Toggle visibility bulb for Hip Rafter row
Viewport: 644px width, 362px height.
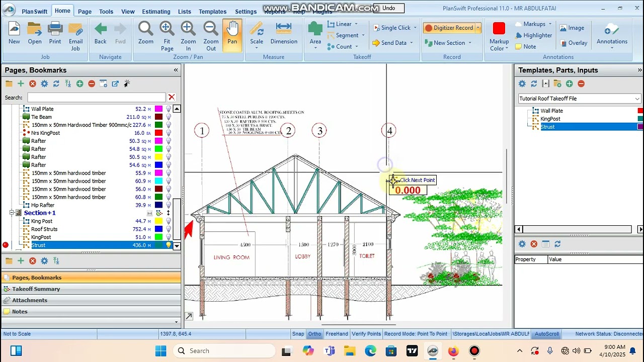169,205
